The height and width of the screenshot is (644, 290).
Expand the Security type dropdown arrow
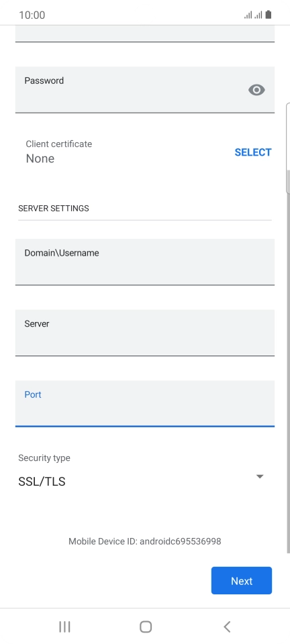(260, 476)
